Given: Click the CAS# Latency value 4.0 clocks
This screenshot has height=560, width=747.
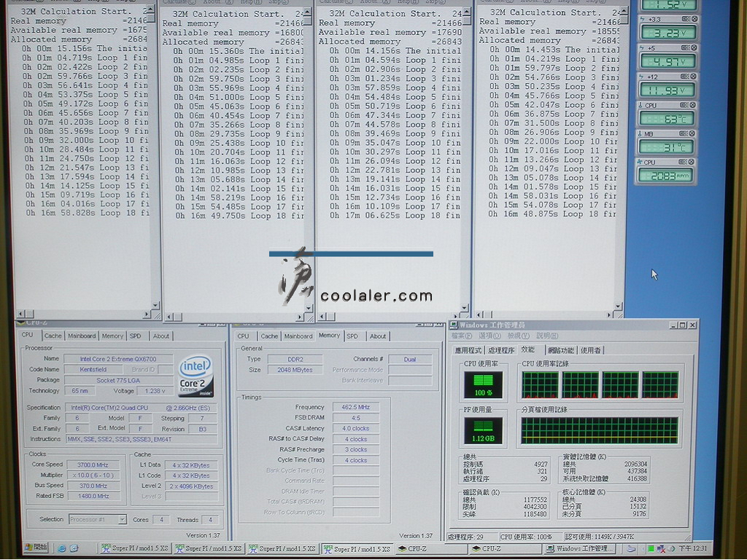Looking at the screenshot, I should click(x=356, y=428).
